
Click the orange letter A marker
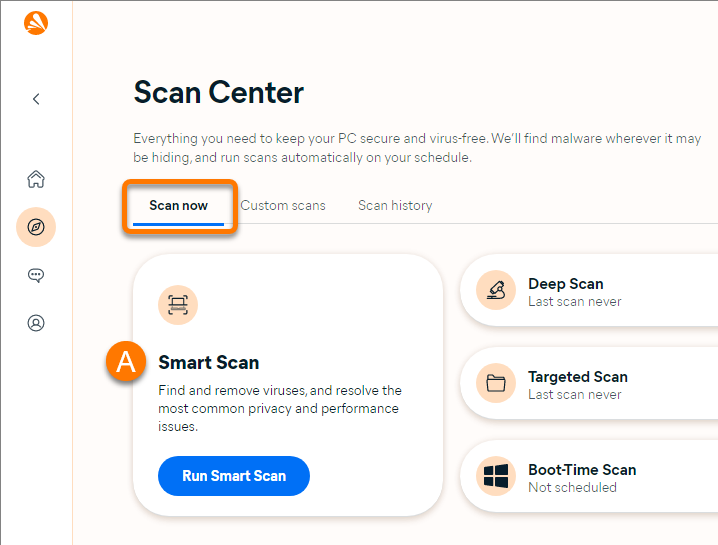click(x=126, y=362)
